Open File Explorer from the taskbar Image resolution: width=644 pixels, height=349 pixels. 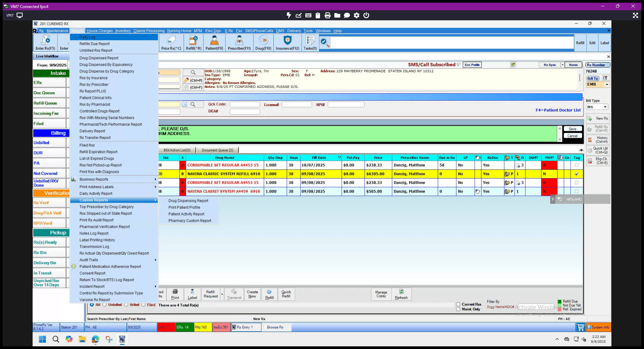point(82,339)
